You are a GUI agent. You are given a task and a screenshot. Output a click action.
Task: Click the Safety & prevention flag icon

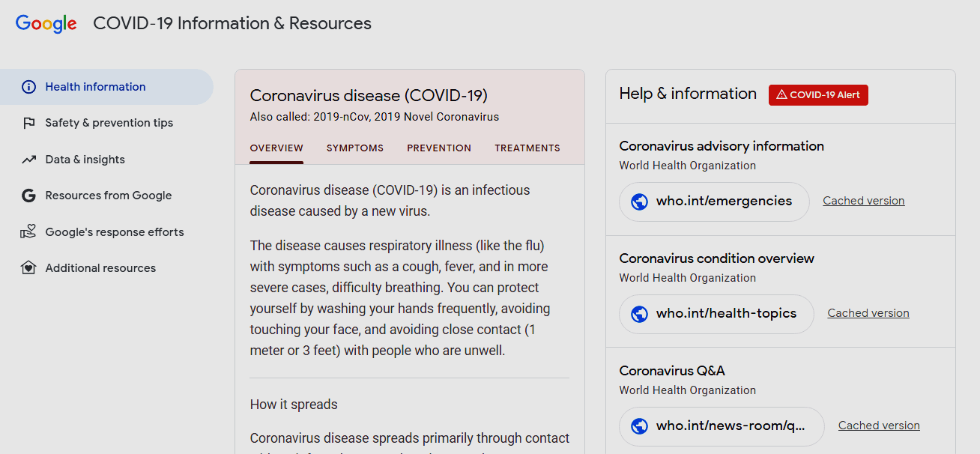[x=28, y=123]
